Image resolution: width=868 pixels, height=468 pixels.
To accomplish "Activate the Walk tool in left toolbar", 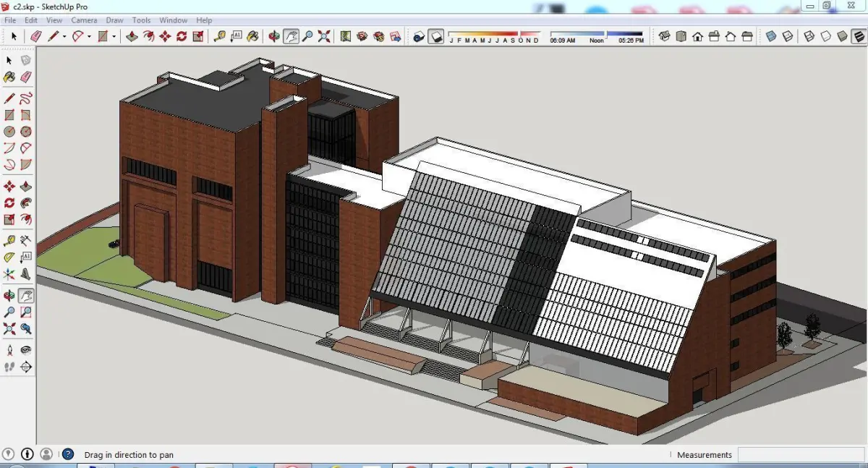I will (9, 367).
